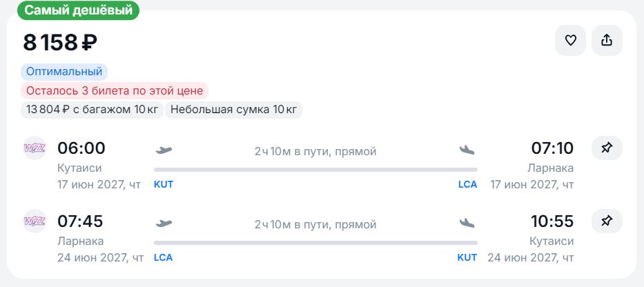Click the 'Оптимальный' tag
The width and height of the screenshot is (644, 287).
(64, 72)
